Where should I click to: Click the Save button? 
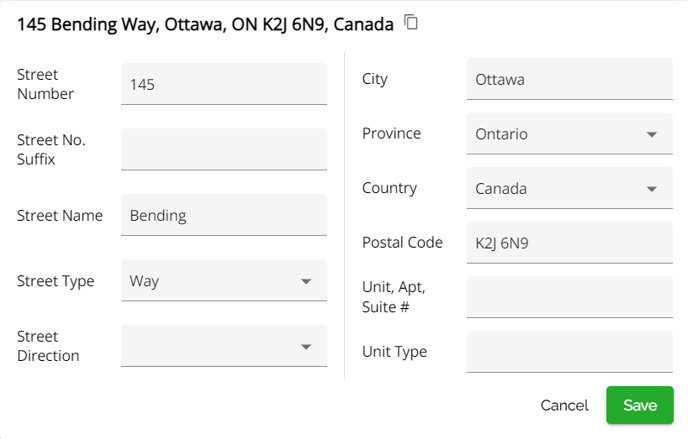point(640,405)
